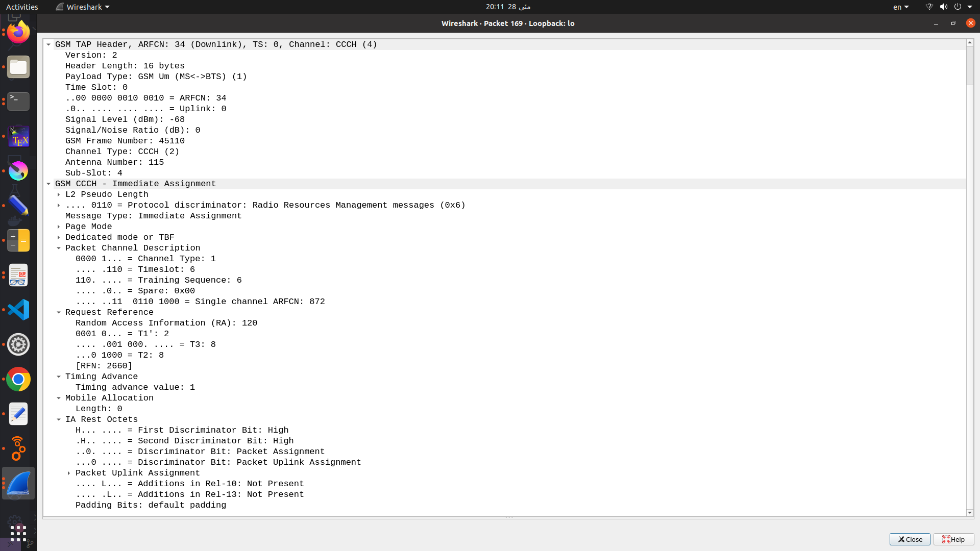Collapse GSM CCCH Immediate Assignment section

pos(48,184)
